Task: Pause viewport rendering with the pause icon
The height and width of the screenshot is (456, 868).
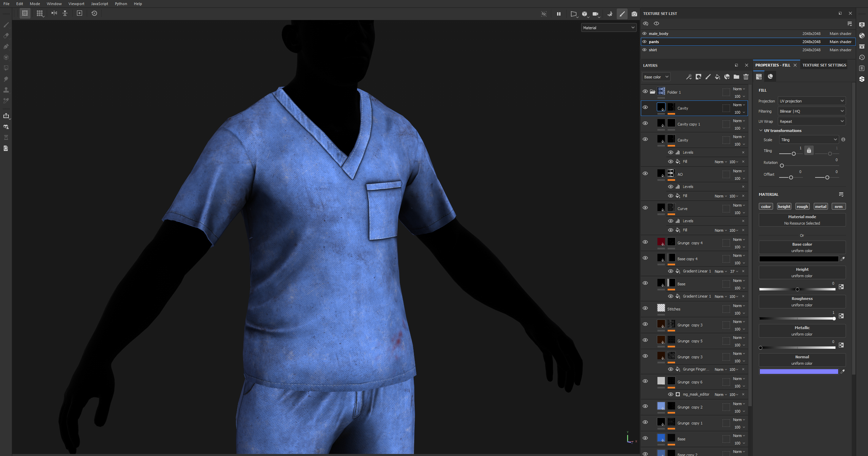Action: tap(558, 14)
